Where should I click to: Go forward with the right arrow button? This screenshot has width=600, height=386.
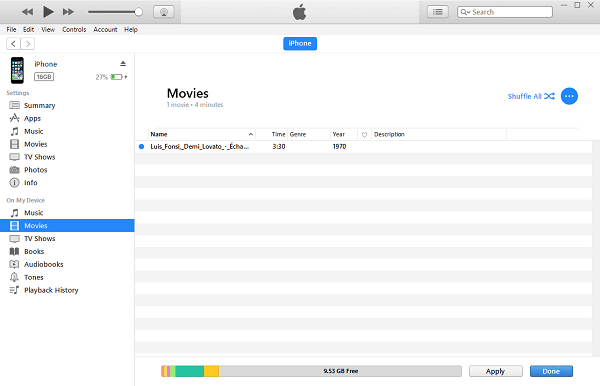28,44
